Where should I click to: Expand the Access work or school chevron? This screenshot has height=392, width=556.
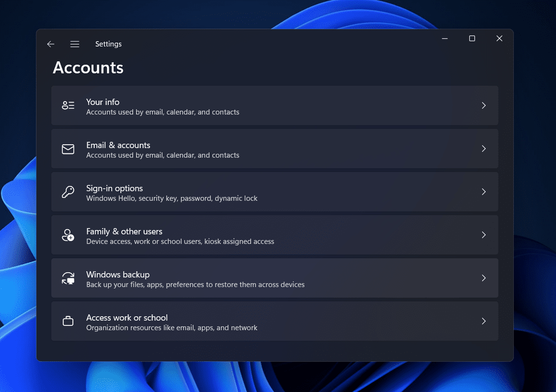pos(484,321)
